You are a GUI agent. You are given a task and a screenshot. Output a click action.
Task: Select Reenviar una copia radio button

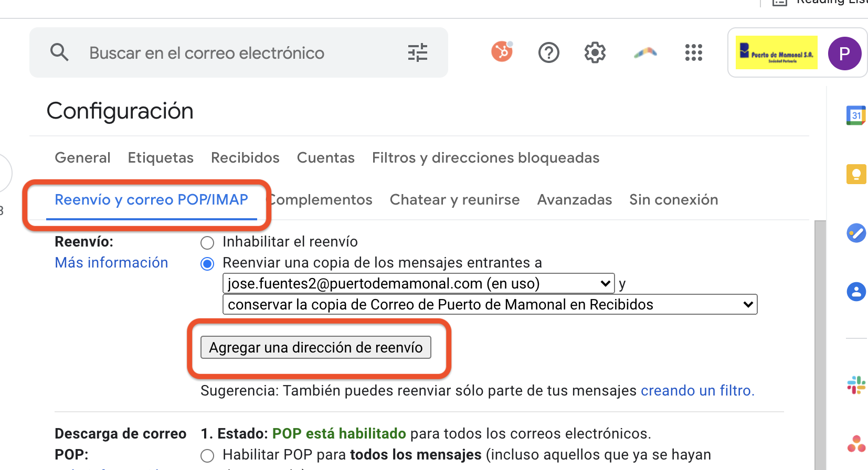[207, 263]
